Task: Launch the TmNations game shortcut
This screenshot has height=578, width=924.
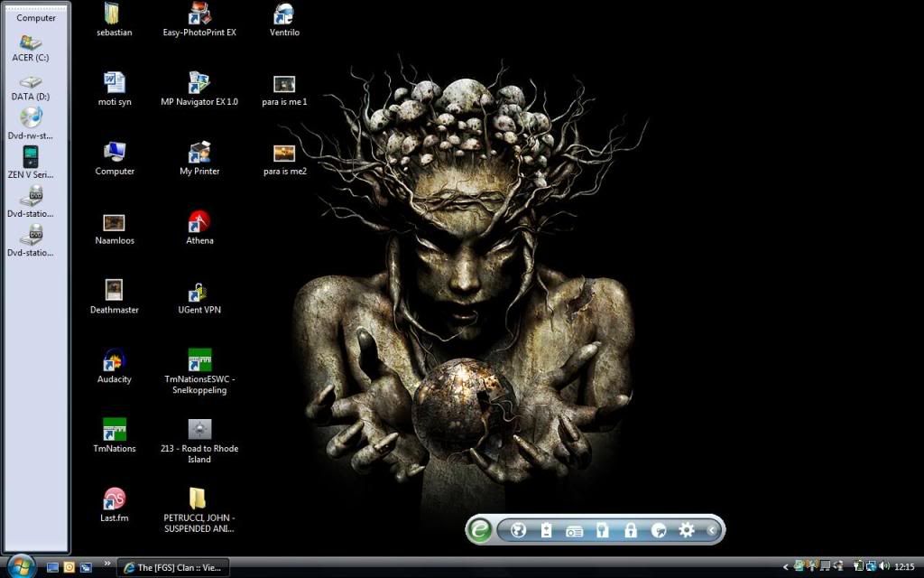Action: [x=115, y=436]
